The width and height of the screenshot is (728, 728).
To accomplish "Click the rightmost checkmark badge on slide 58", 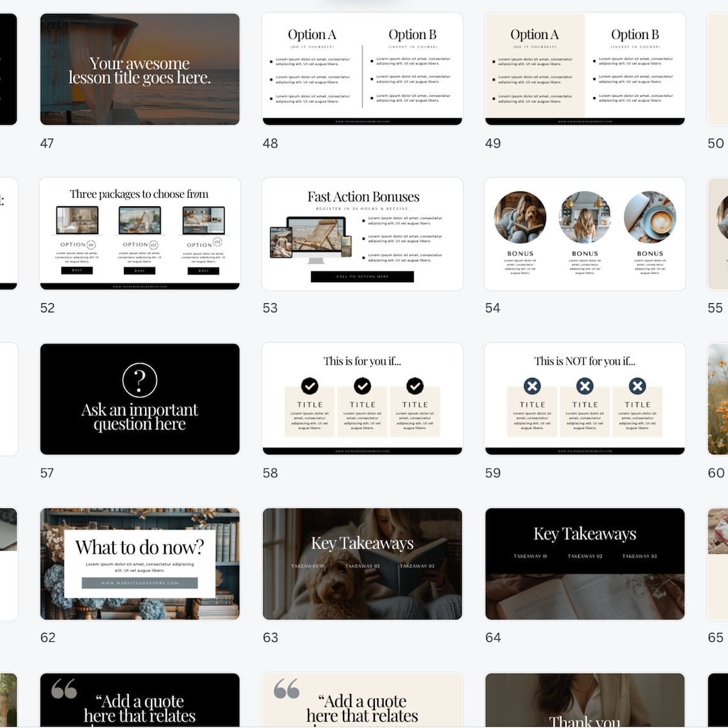I will point(415,386).
